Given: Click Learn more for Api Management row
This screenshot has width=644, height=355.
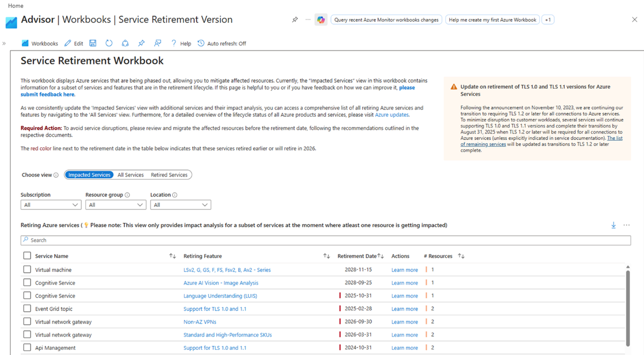Looking at the screenshot, I should (405, 348).
